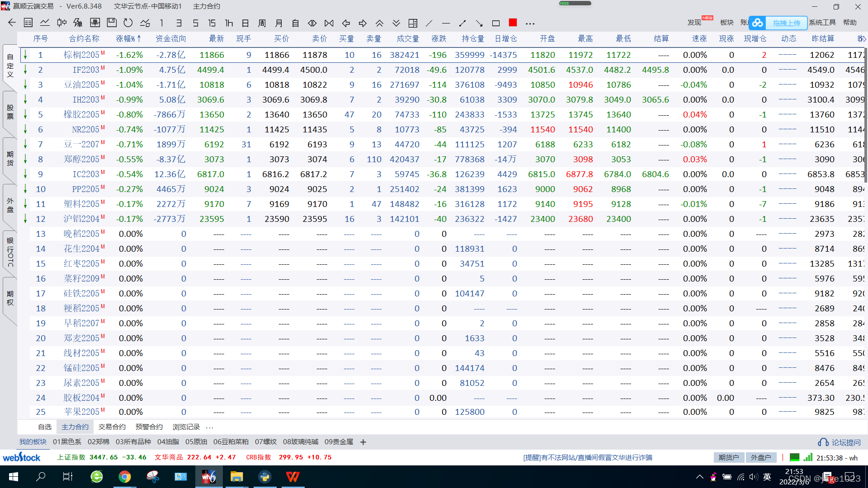Screen dimensions: 868x488
Task: Click the hollow right arrow icon
Action: tap(363, 23)
